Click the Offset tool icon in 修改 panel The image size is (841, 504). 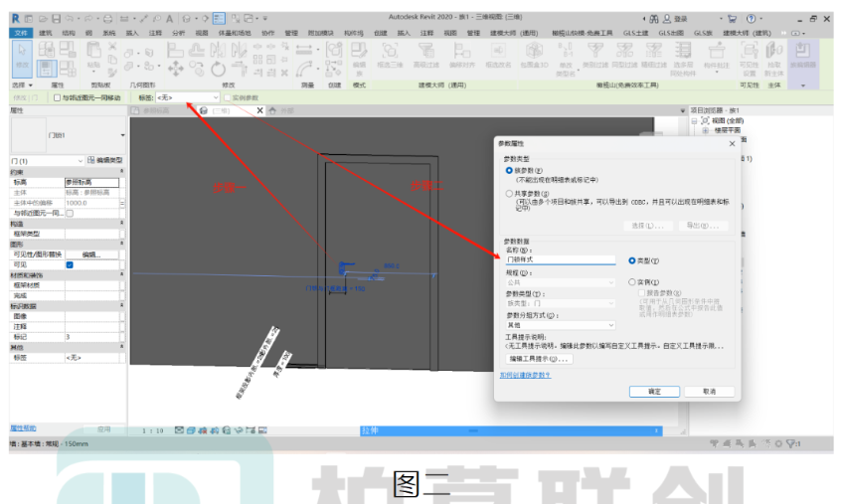tap(196, 50)
